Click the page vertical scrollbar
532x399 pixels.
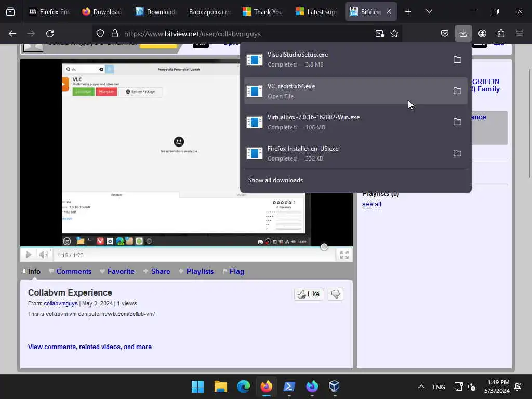tap(529, 123)
